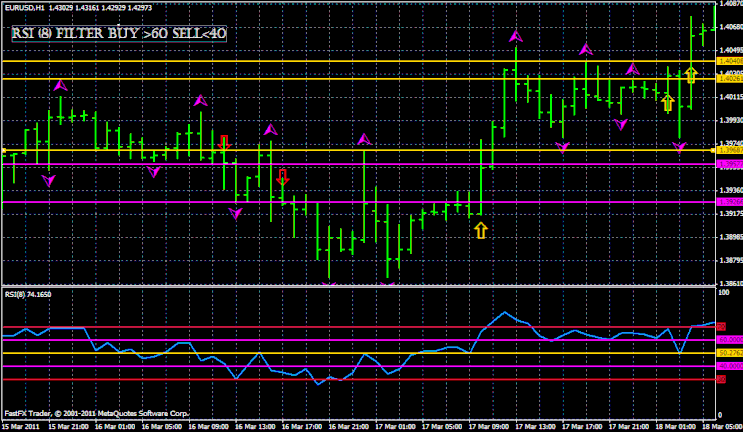743x432 pixels.
Task: Select the red sell arrow above the 1.39687 line
Action: [225, 143]
